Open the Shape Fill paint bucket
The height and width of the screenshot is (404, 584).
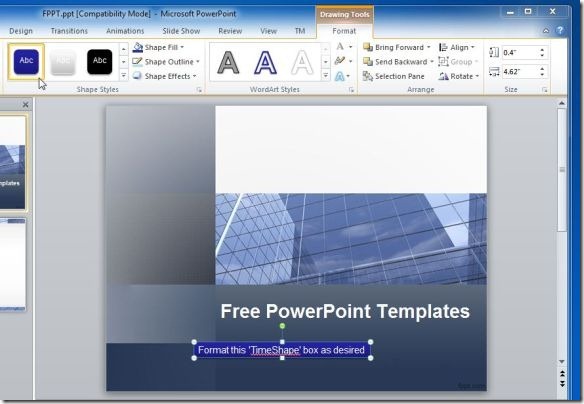point(138,47)
